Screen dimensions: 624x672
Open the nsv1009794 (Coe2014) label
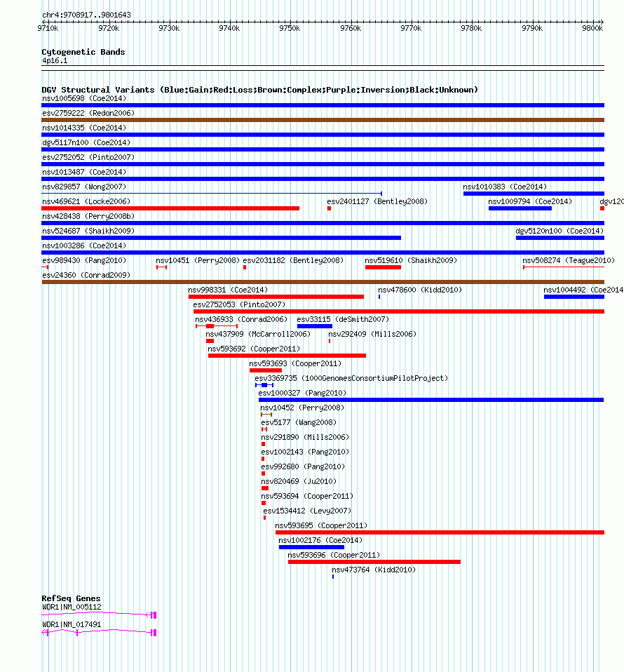(530, 201)
